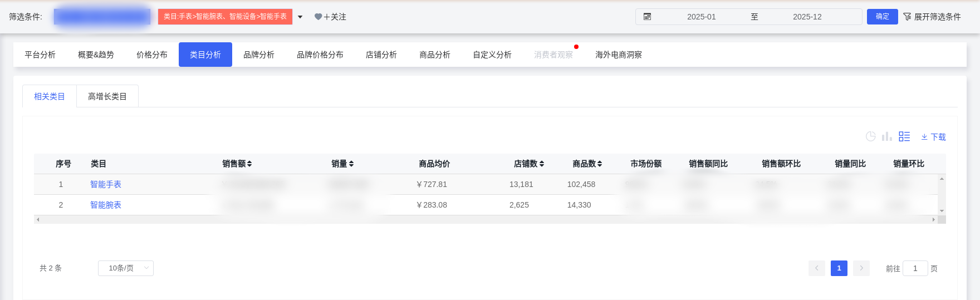The width and height of the screenshot is (980, 300).
Task: Expand filter conditions via funnel icon
Action: (907, 17)
